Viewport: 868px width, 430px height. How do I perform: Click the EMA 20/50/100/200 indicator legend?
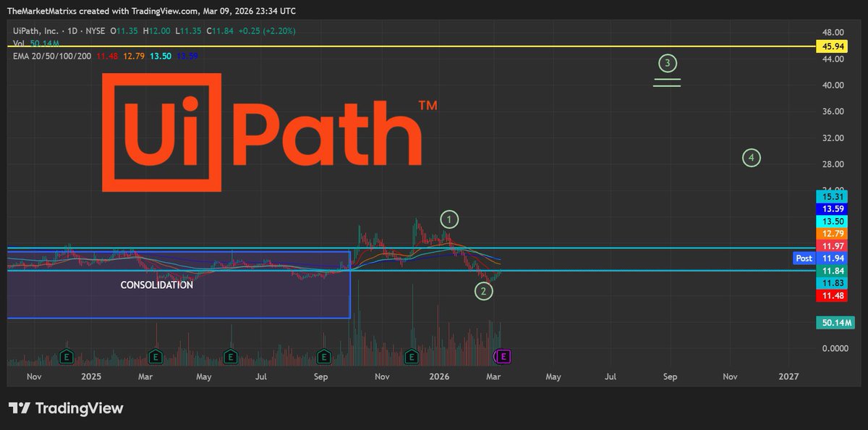click(53, 56)
